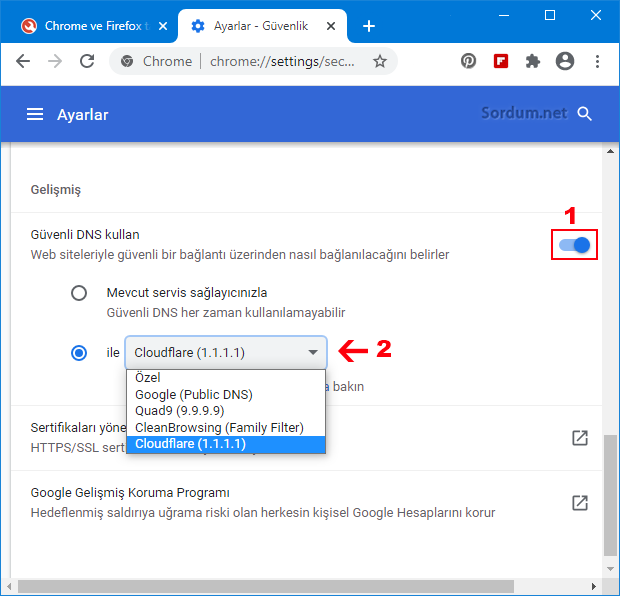
Task: Open Google Gelişmiş Koruma external link icon
Action: [x=580, y=503]
